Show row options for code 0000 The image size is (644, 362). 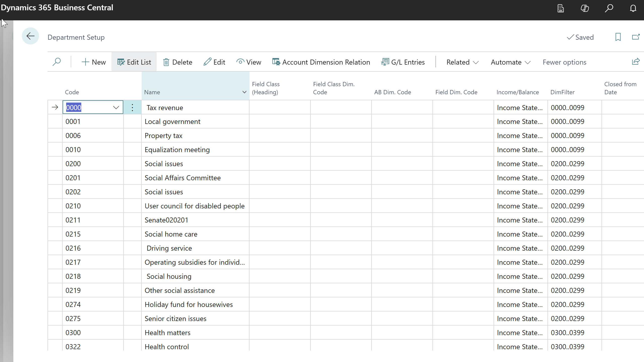point(132,108)
